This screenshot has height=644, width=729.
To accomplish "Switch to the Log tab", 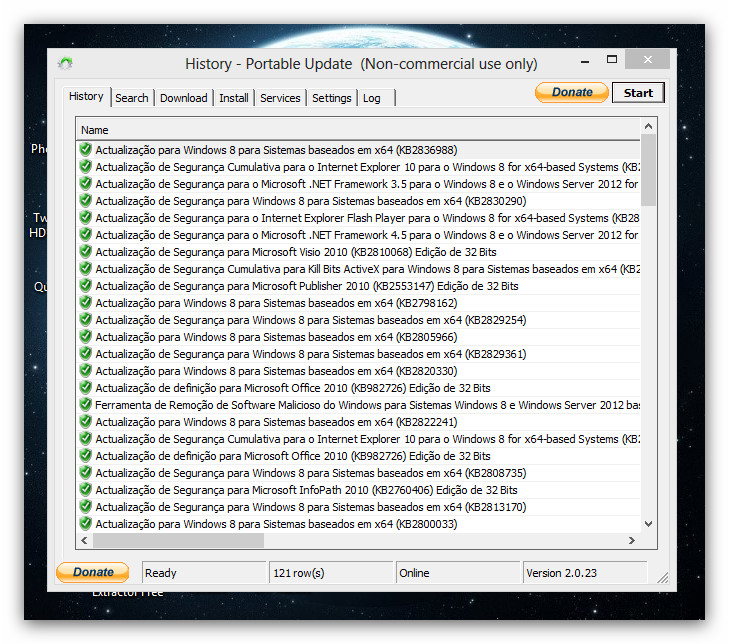I will (376, 98).
